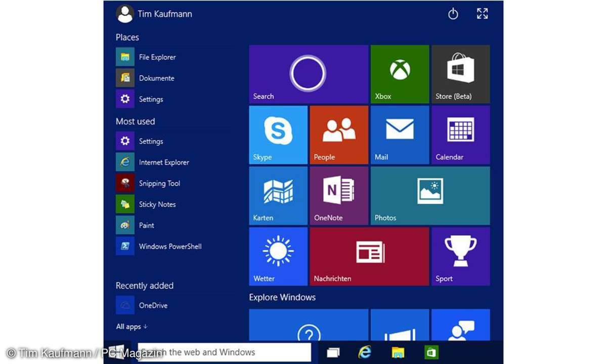607x364 pixels.
Task: Launch the Karten maps tile
Action: [278, 196]
